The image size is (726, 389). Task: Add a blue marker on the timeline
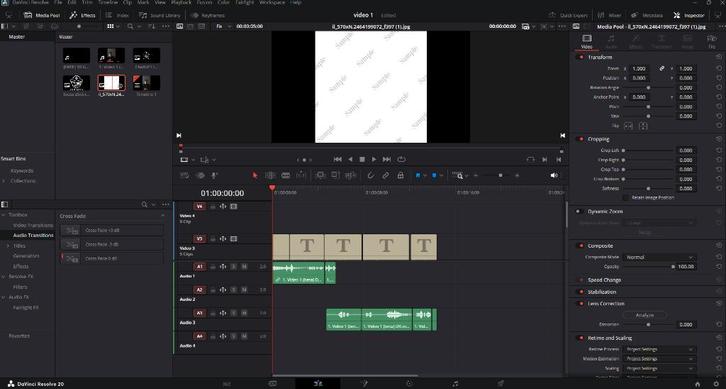[x=434, y=176]
